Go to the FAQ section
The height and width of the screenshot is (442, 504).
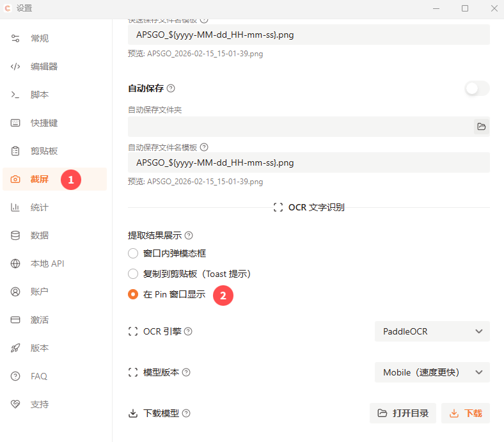click(x=38, y=376)
